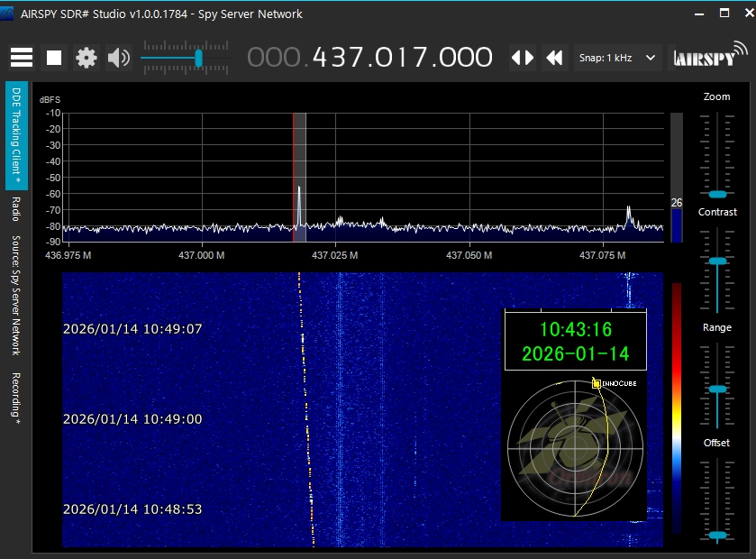
Task: Click the waterfall timestamp 10:49:07
Action: 132,329
